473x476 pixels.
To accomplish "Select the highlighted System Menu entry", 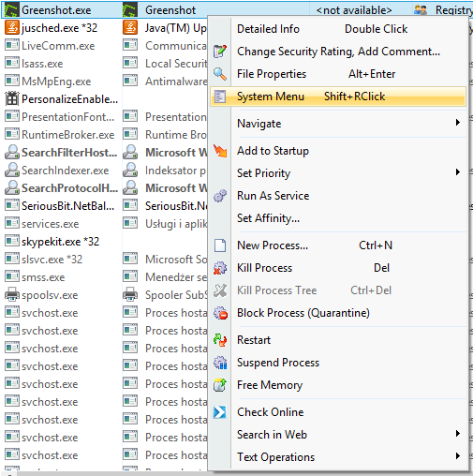I will [x=338, y=97].
